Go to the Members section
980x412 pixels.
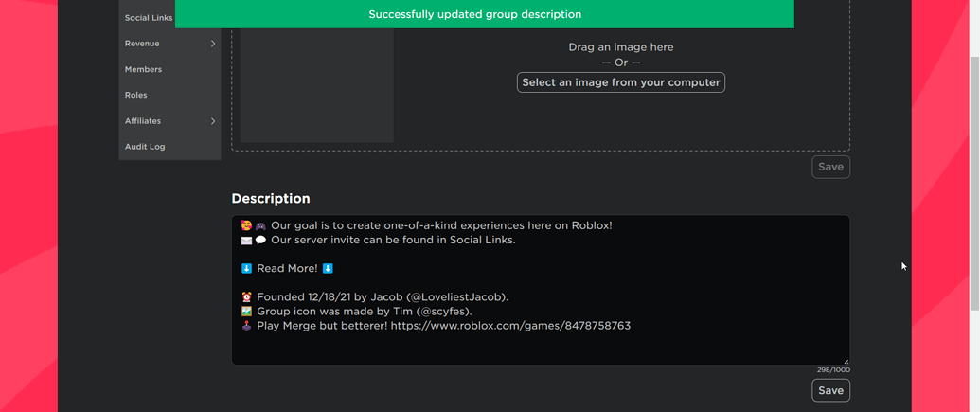(x=143, y=69)
